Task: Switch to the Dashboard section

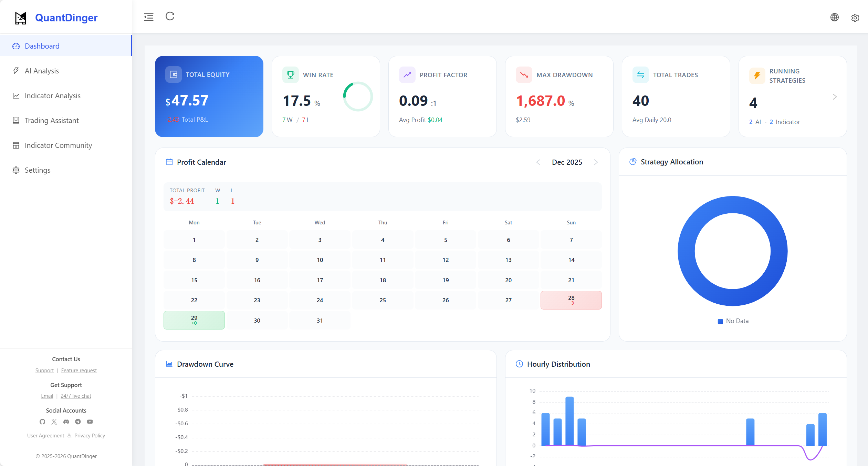Action: point(42,46)
